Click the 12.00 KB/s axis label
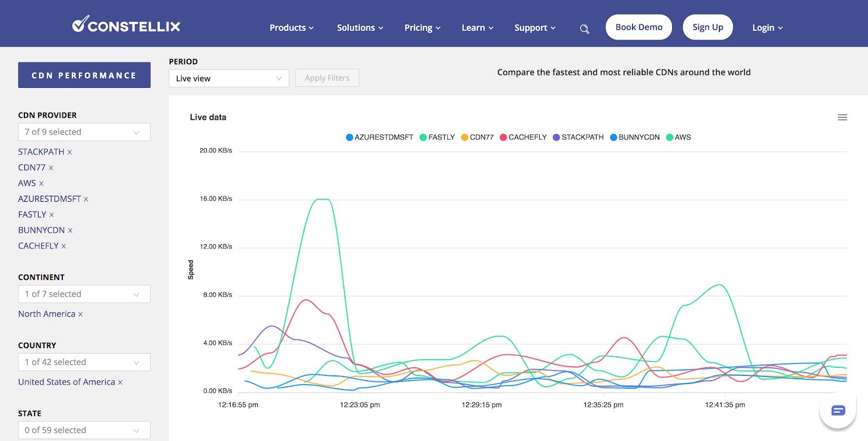The width and height of the screenshot is (868, 441). tap(216, 246)
